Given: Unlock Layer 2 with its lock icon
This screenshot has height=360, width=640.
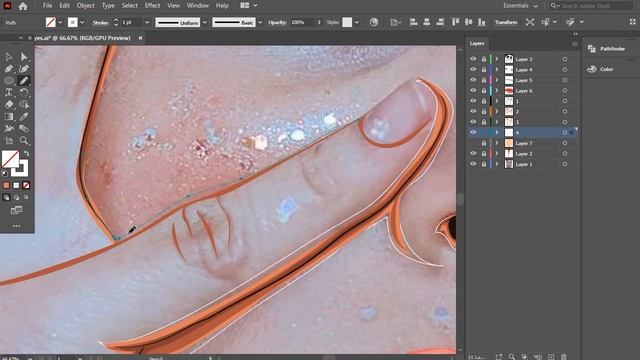Looking at the screenshot, I should pos(484,154).
